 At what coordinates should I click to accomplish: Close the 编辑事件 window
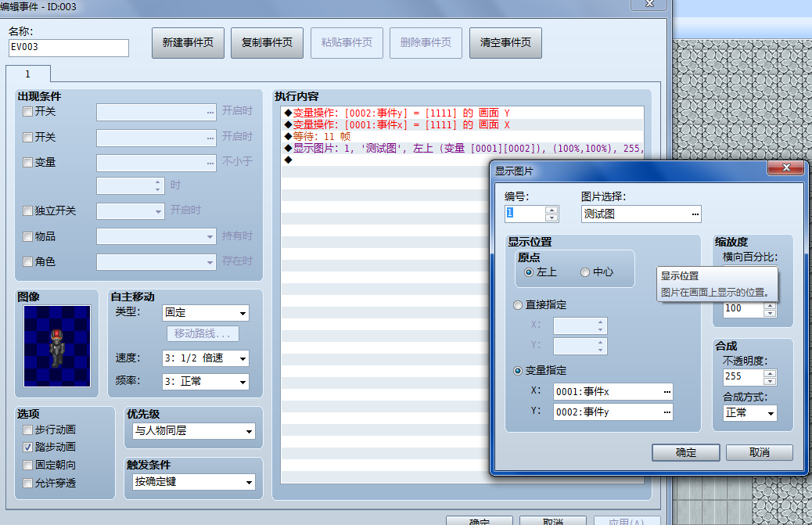tap(649, 4)
